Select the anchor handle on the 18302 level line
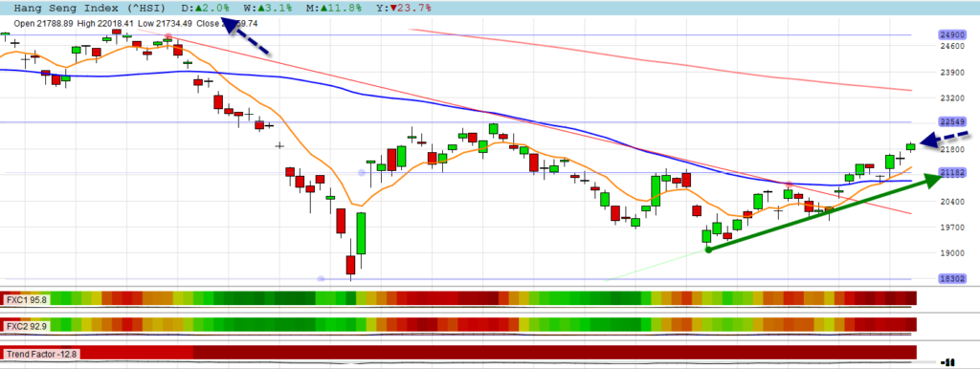The height and width of the screenshot is (369, 980). click(x=321, y=278)
